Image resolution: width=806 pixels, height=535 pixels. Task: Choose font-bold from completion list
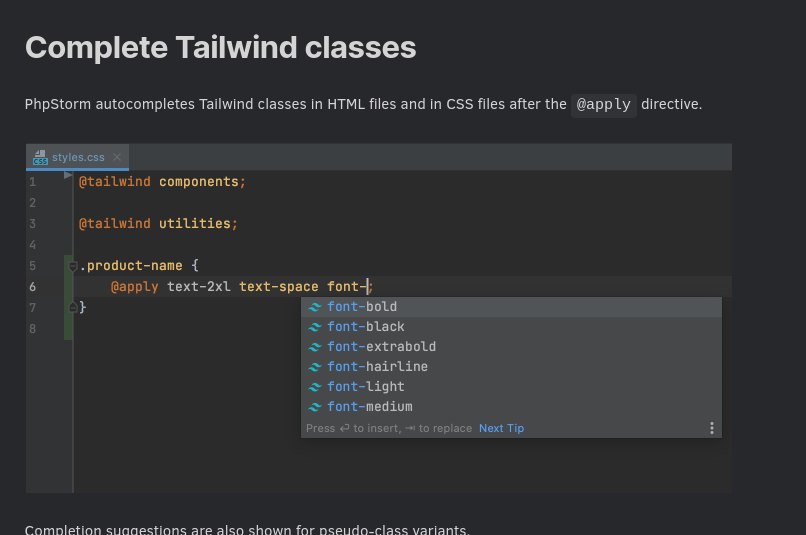click(x=511, y=307)
